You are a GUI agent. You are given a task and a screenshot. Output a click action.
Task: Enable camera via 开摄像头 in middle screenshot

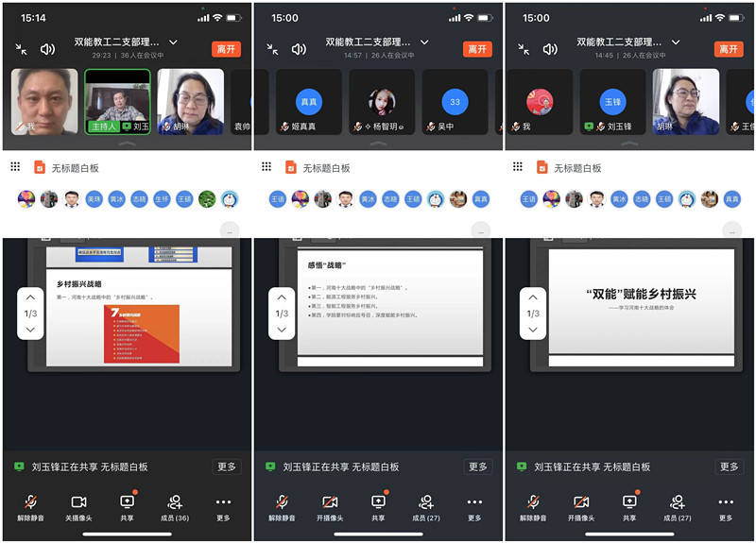(330, 502)
